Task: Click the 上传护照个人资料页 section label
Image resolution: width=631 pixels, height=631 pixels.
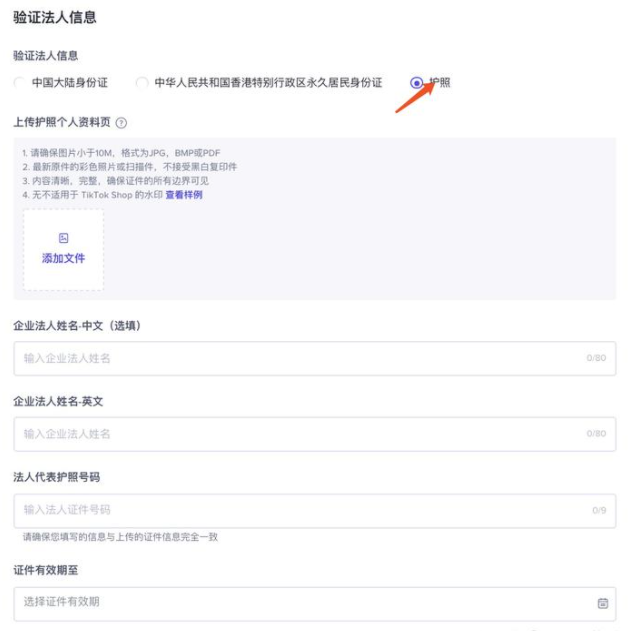Action: 62,122
